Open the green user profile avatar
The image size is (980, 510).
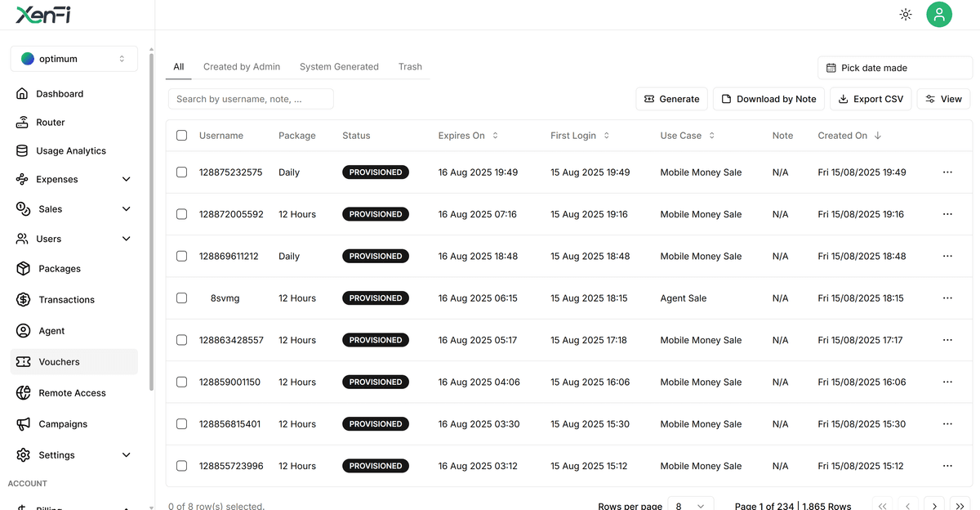(939, 14)
